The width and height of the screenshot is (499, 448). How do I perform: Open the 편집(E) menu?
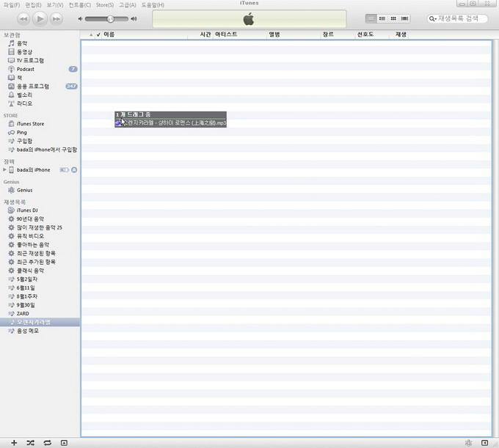tap(33, 5)
